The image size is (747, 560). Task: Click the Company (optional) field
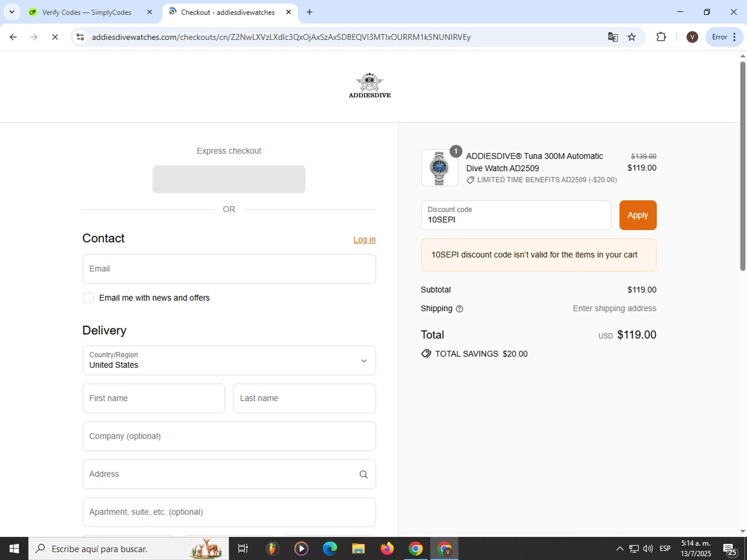tap(229, 436)
